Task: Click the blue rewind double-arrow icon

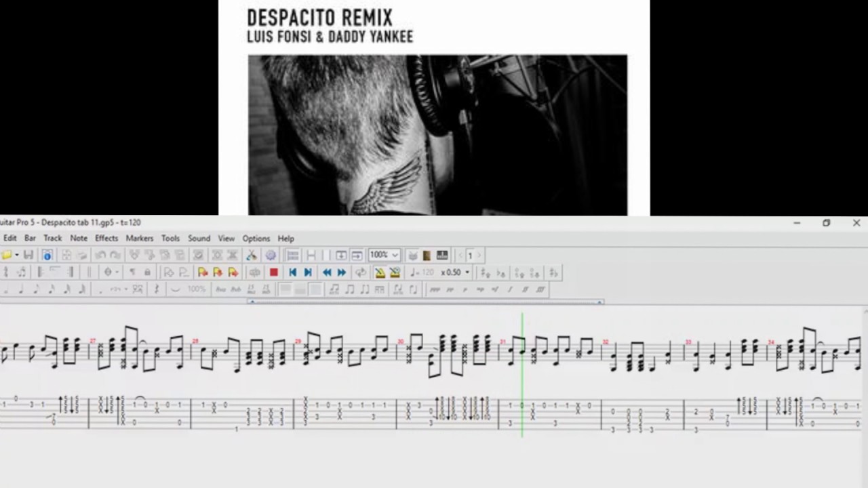Action: tap(327, 272)
